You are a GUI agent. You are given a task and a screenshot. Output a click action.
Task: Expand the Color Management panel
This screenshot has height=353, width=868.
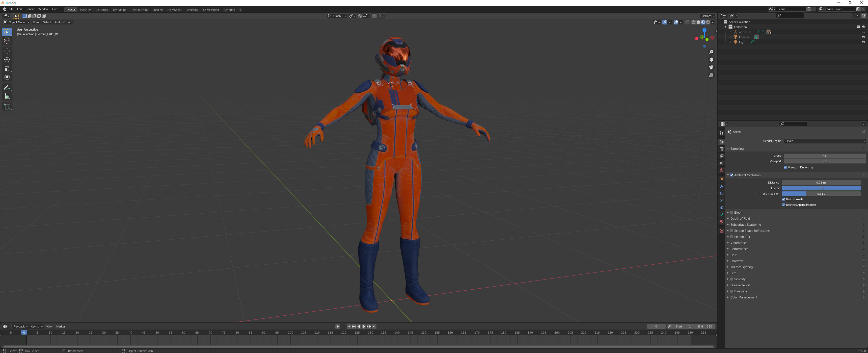(x=744, y=297)
